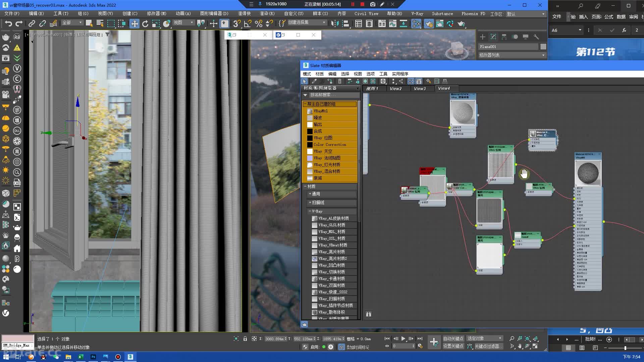This screenshot has height=362, width=644.
Task: Open the Slate material editor icon in toolbar
Action: (x=416, y=23)
